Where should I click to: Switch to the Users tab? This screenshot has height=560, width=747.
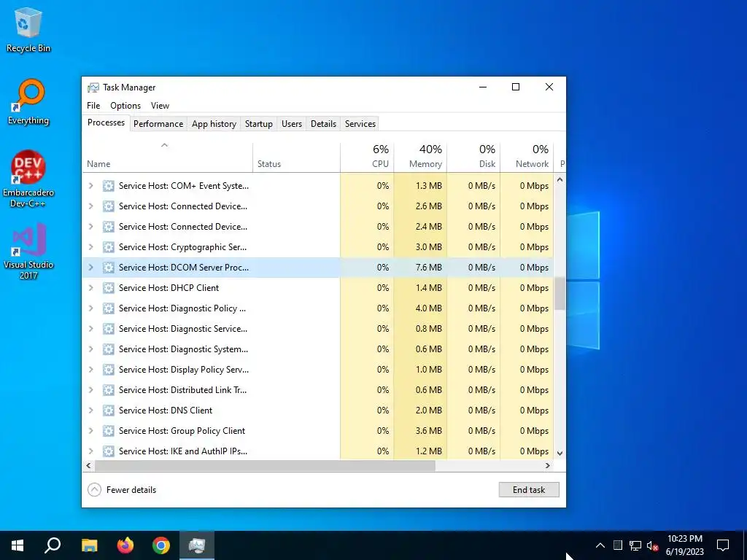click(292, 124)
